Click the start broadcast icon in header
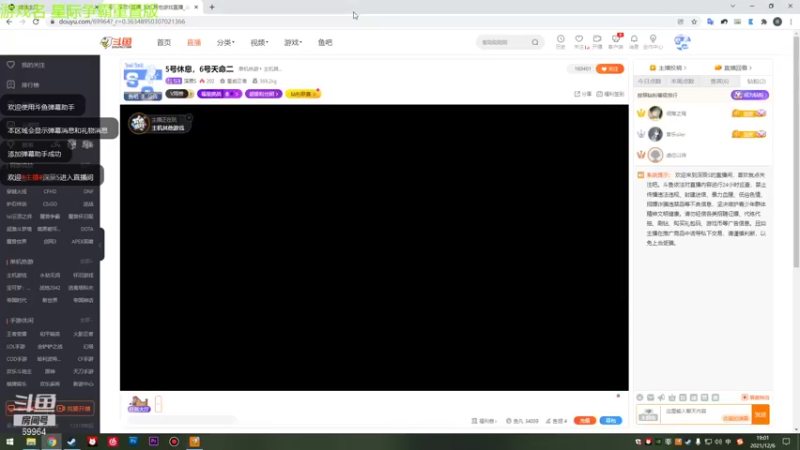Screen dimensions: 800x450 point(597,41)
